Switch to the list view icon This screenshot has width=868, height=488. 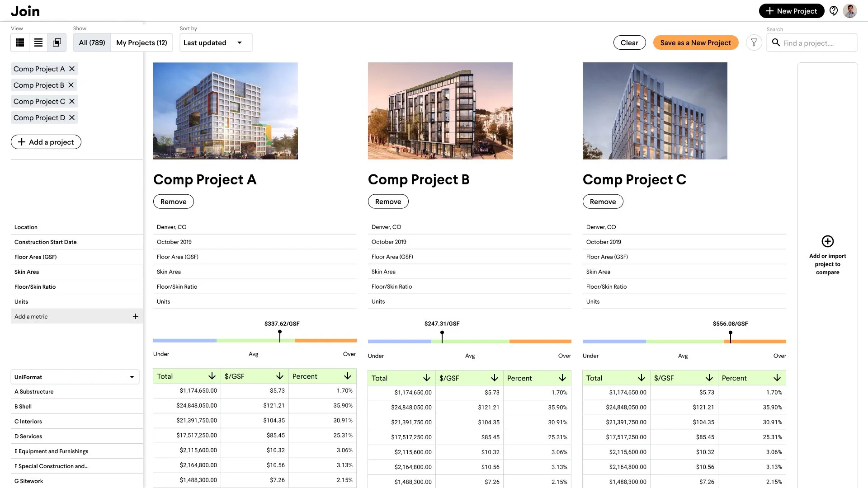click(38, 42)
